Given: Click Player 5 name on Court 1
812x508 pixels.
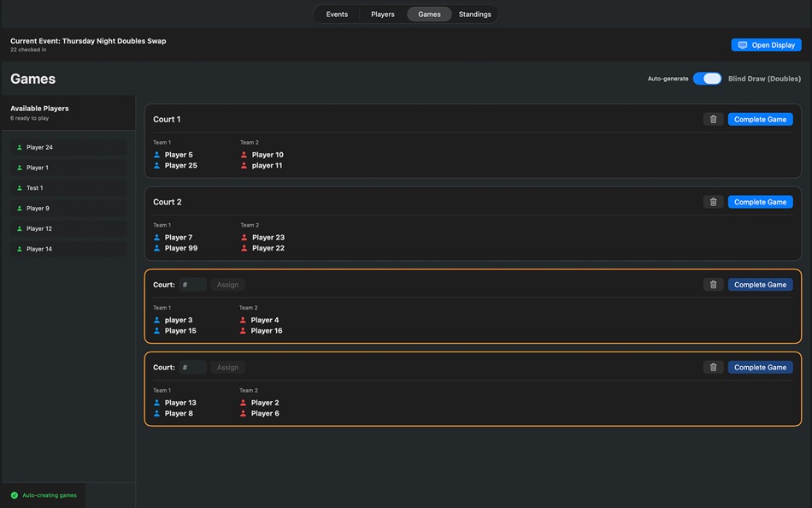Looking at the screenshot, I should click(x=179, y=155).
